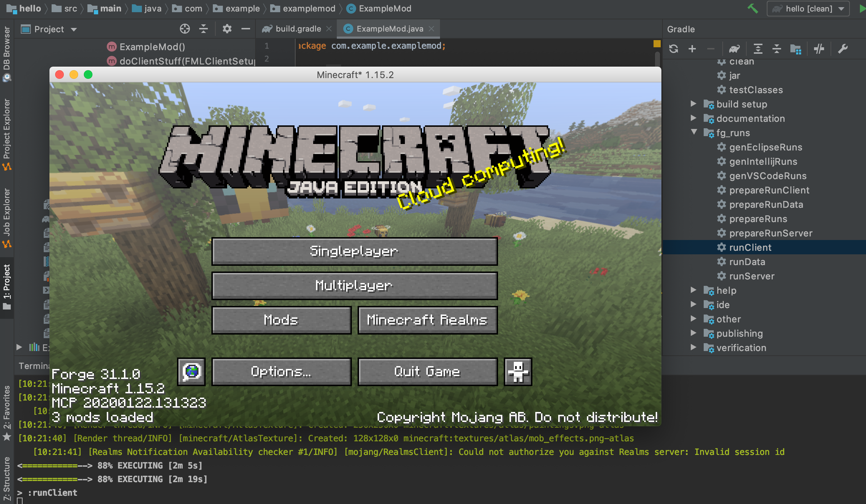Image resolution: width=866 pixels, height=504 pixels.
Task: Open Gradle settings wrench icon
Action: [842, 49]
